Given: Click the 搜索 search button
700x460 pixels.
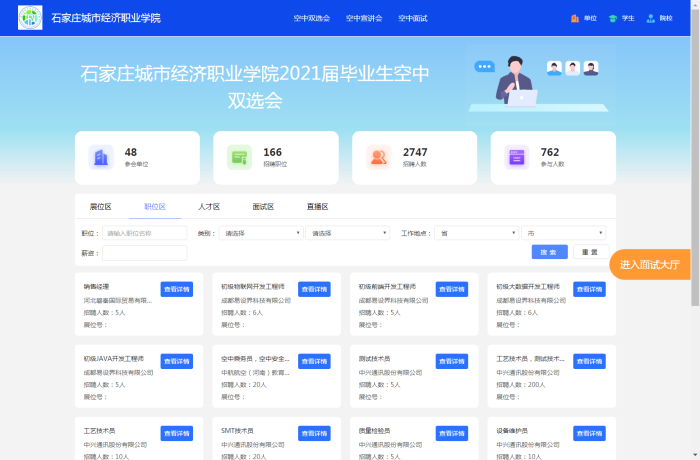Looking at the screenshot, I should [x=550, y=252].
